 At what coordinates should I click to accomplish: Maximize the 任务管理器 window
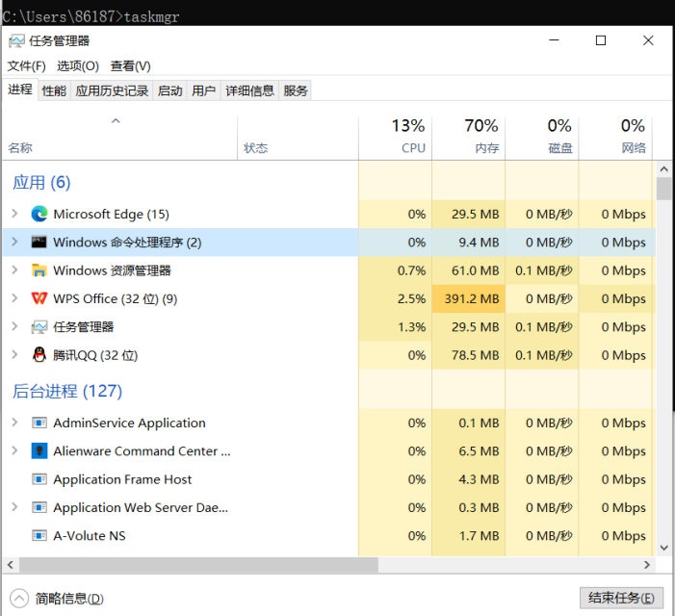tap(601, 40)
